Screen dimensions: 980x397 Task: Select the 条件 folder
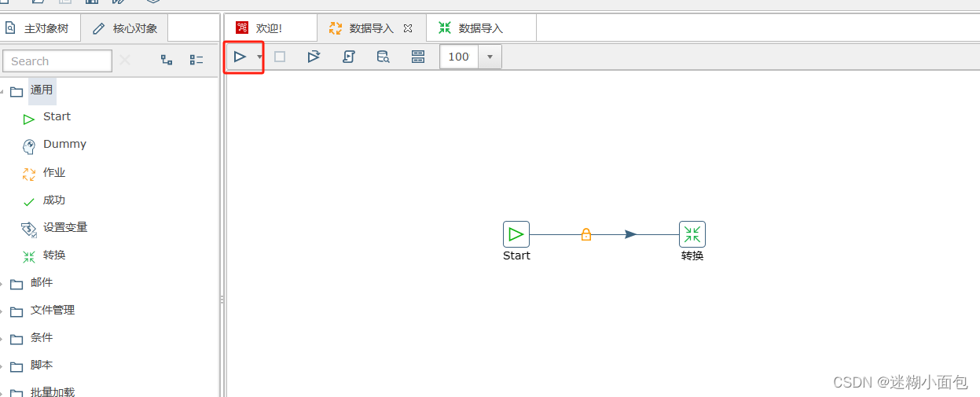(x=42, y=337)
